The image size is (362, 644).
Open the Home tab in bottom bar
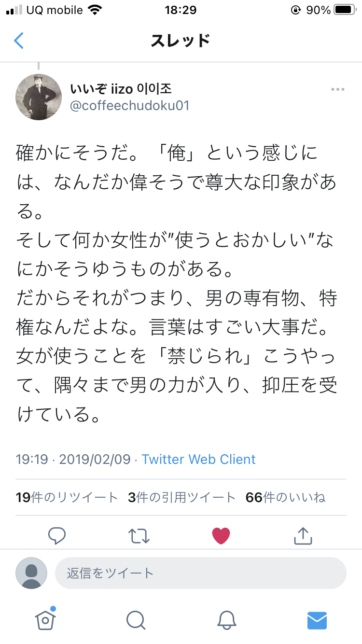point(45,619)
